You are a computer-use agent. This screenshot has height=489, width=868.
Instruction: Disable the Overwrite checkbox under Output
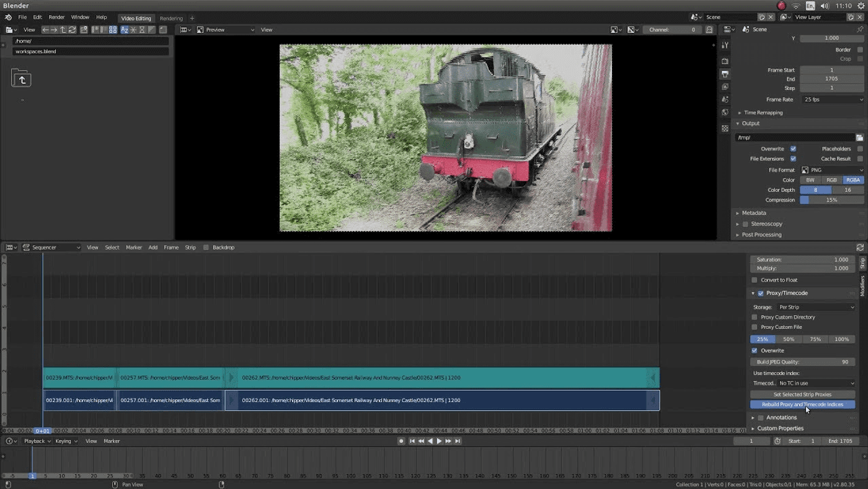794,148
